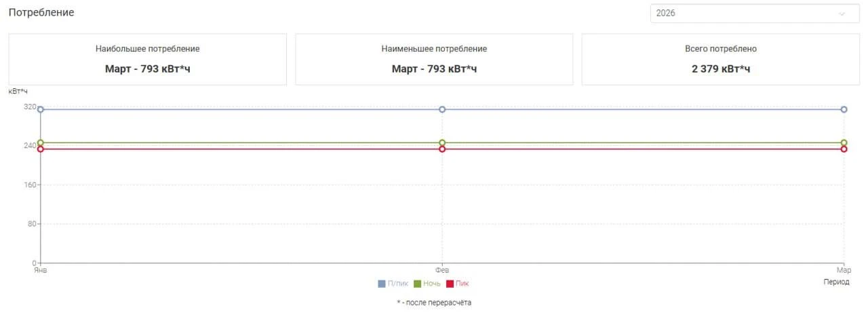
Task: Open the 2026 year dropdown
Action: tap(746, 14)
